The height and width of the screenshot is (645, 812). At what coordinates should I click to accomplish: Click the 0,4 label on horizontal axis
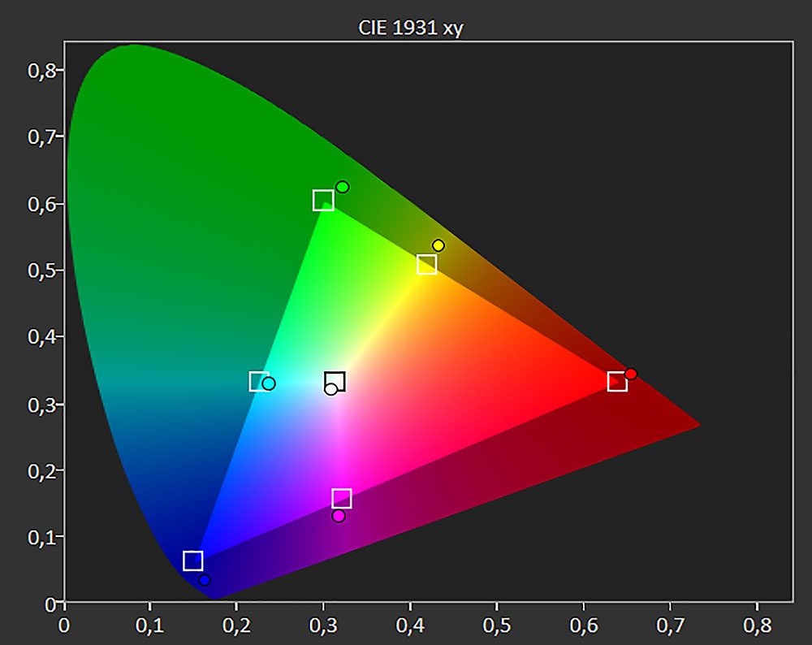coord(410,628)
